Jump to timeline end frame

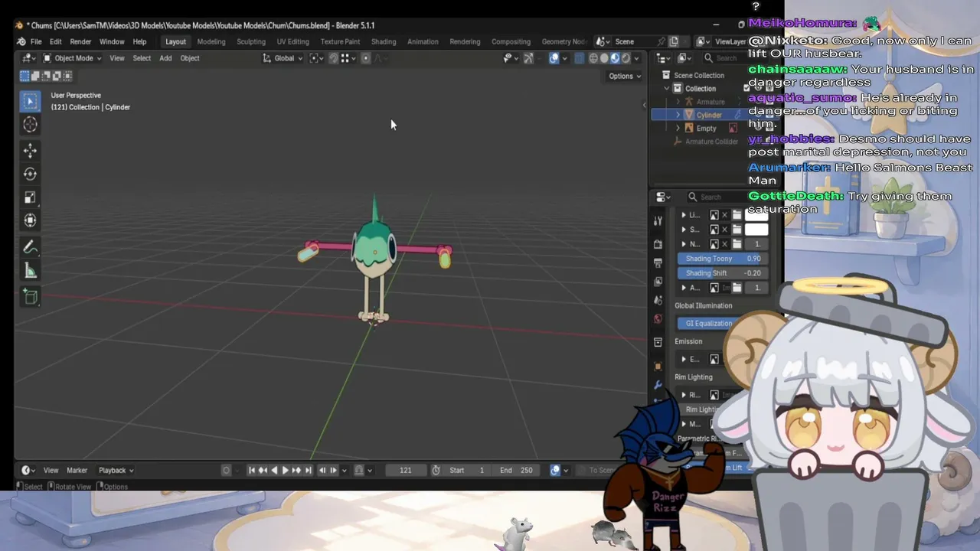308,470
